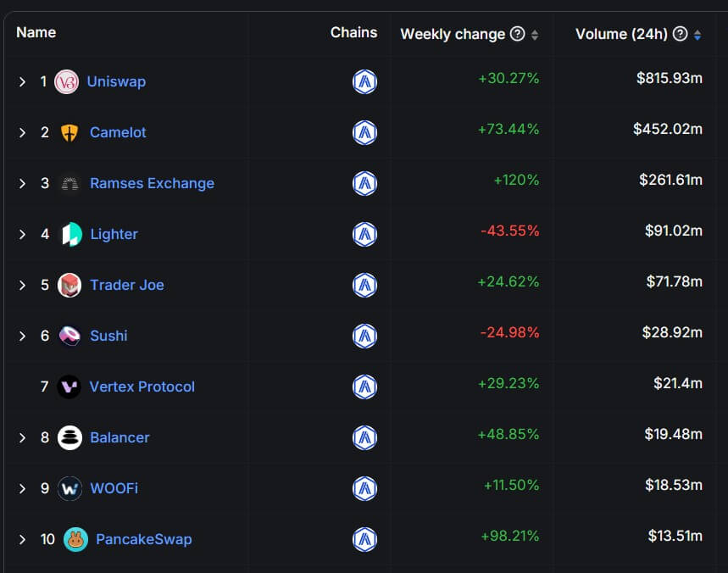Screen dimensions: 728x573
Task: Expand the Ramses Exchange row
Action: coord(23,183)
